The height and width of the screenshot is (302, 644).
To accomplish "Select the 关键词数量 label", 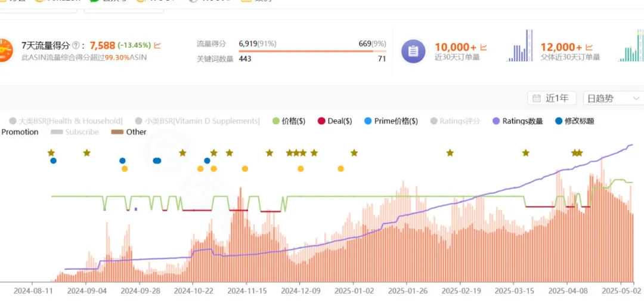I will pos(215,58).
